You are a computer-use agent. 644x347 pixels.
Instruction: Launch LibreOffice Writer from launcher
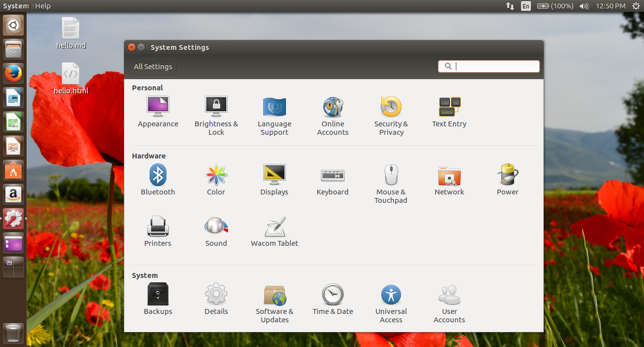(x=13, y=97)
